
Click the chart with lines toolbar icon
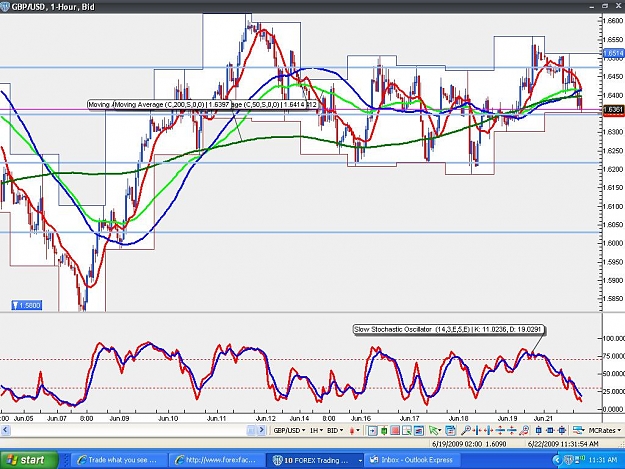tap(418, 430)
